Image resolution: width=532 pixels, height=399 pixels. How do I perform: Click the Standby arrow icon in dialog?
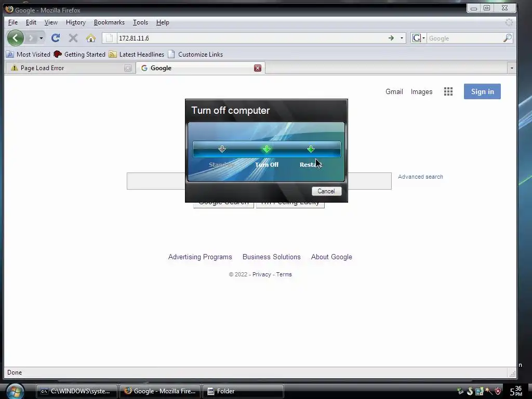click(222, 149)
